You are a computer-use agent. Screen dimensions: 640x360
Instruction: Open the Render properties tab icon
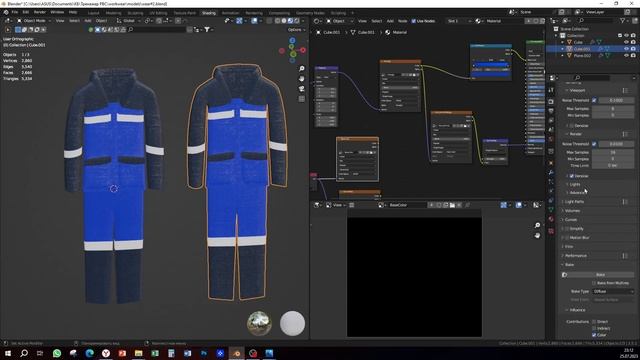(x=551, y=102)
